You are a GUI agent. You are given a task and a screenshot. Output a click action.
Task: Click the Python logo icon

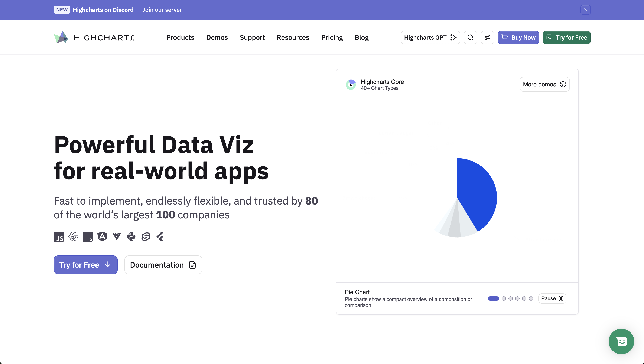tap(131, 236)
